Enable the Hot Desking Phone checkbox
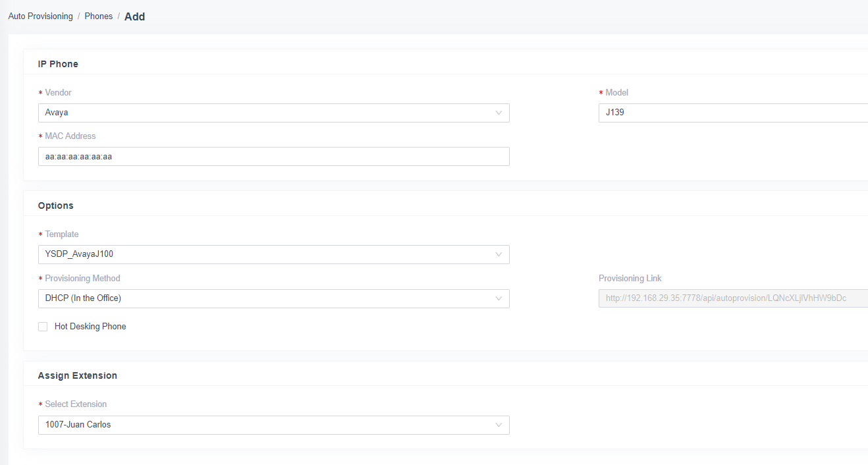Screen dimensions: 868x465 pos(43,327)
